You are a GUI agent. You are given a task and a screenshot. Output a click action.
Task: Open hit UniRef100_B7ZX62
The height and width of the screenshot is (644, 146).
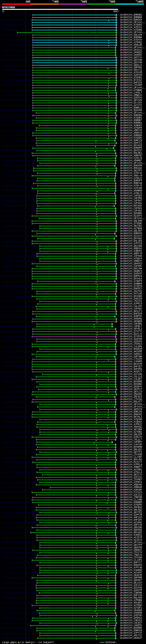[x=131, y=80]
